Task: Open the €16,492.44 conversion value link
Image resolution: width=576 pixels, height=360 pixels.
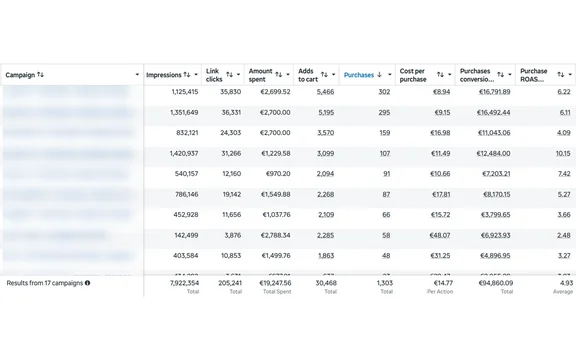Action: [493, 112]
